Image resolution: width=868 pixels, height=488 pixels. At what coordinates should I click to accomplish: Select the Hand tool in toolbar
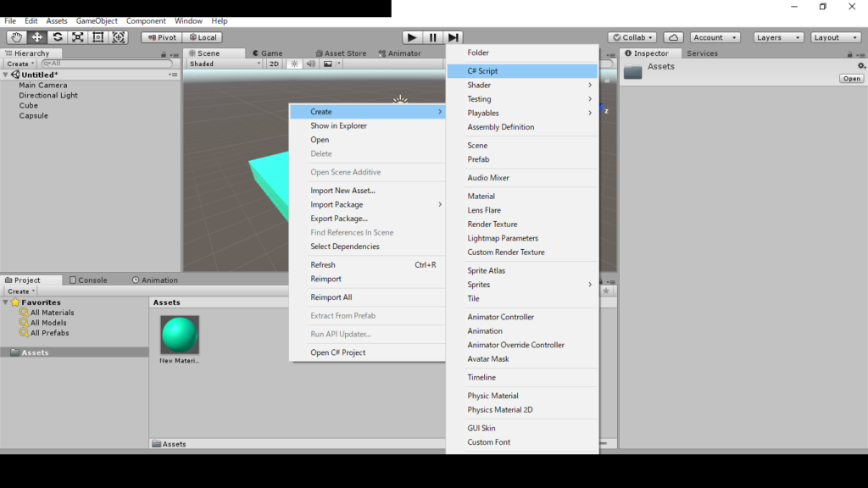point(17,37)
